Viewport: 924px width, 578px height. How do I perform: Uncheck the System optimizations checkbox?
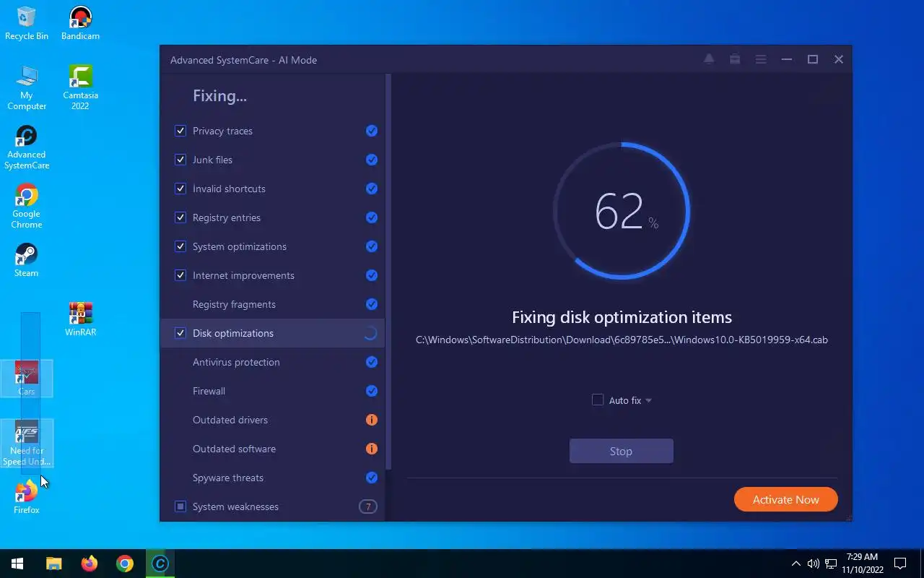click(180, 246)
